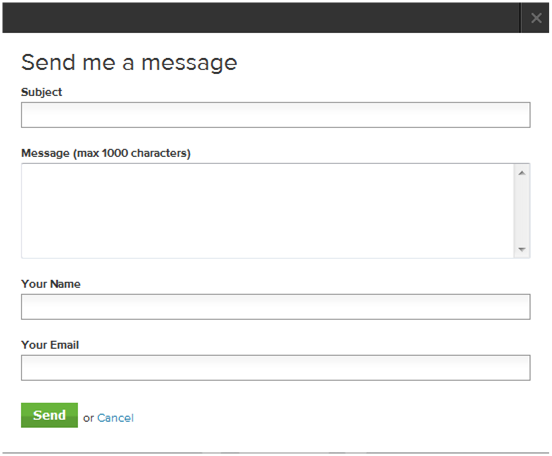Focus the Your Name input field
The width and height of the screenshot is (552, 456).
pyautogui.click(x=276, y=307)
